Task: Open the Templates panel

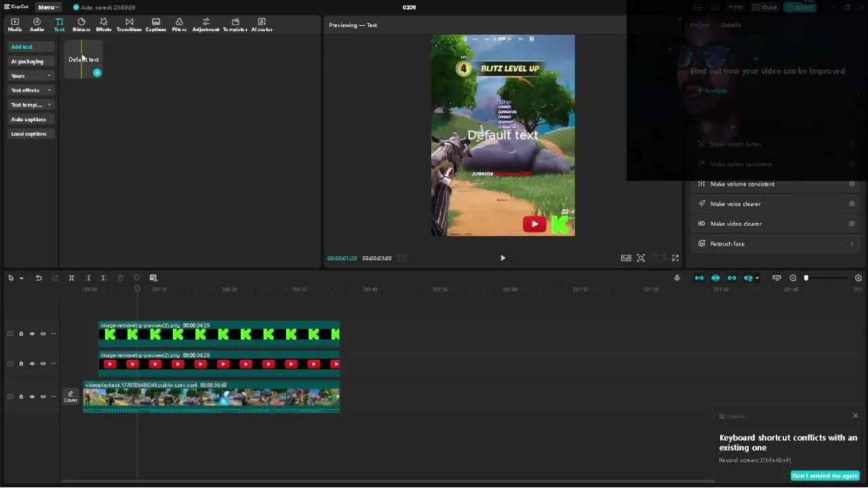Action: point(235,25)
